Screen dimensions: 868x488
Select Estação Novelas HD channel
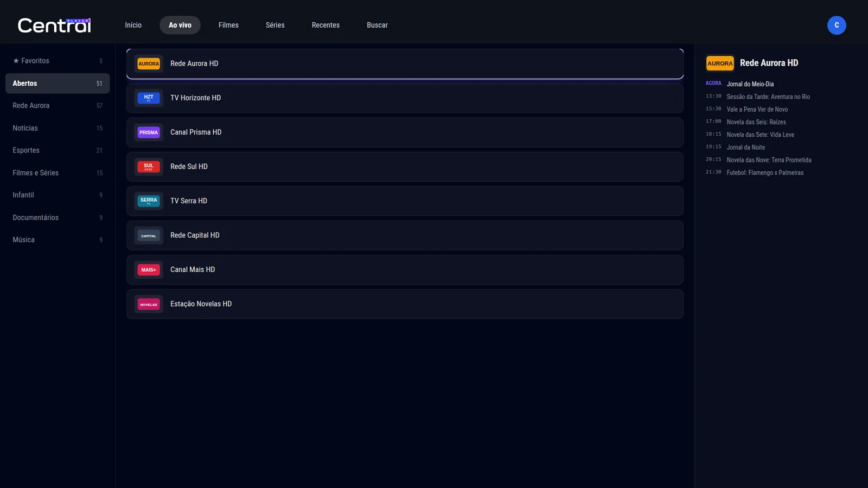(405, 304)
